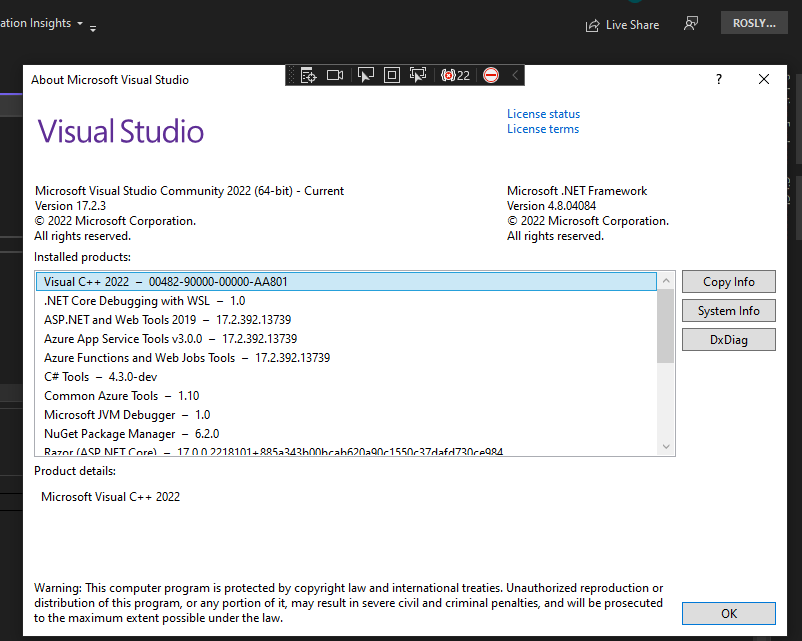Open help via the question mark icon
802x641 pixels.
[718, 79]
